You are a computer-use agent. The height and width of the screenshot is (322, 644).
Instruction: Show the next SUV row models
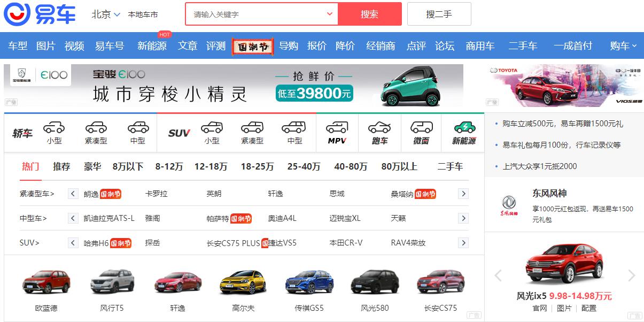pos(463,243)
